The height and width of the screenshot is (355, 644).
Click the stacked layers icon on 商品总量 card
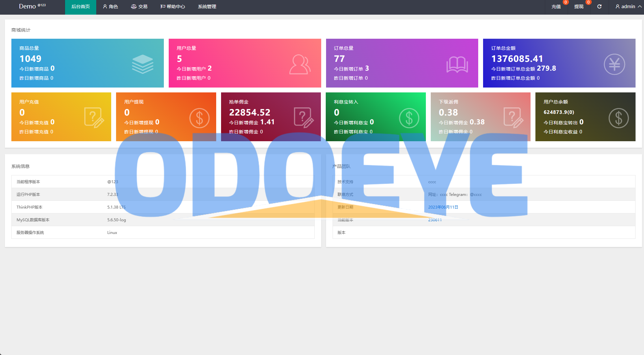[142, 64]
